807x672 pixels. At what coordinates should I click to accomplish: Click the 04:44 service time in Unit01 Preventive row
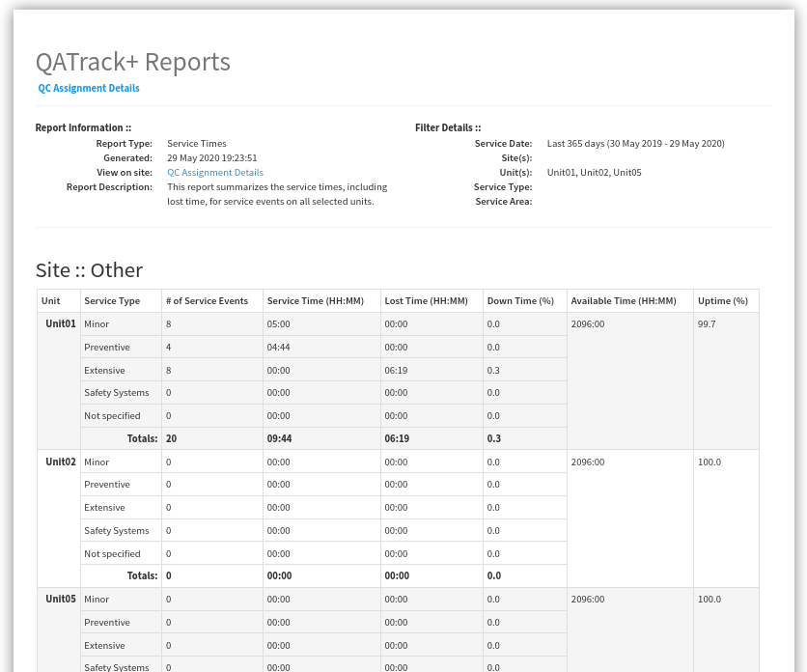point(278,348)
